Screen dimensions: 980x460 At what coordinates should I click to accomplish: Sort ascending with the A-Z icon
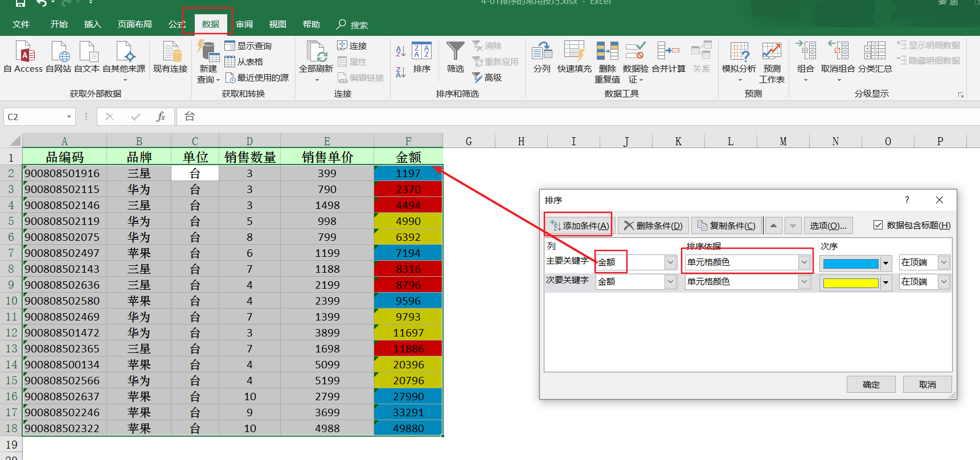point(401,51)
